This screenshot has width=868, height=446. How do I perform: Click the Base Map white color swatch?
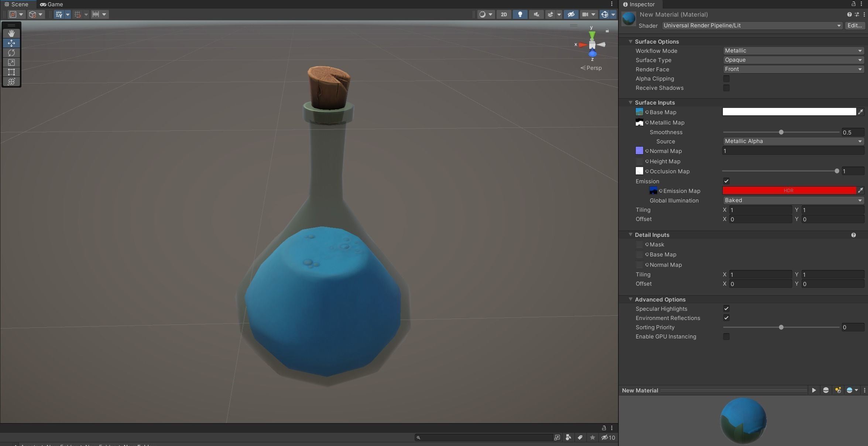tap(789, 112)
